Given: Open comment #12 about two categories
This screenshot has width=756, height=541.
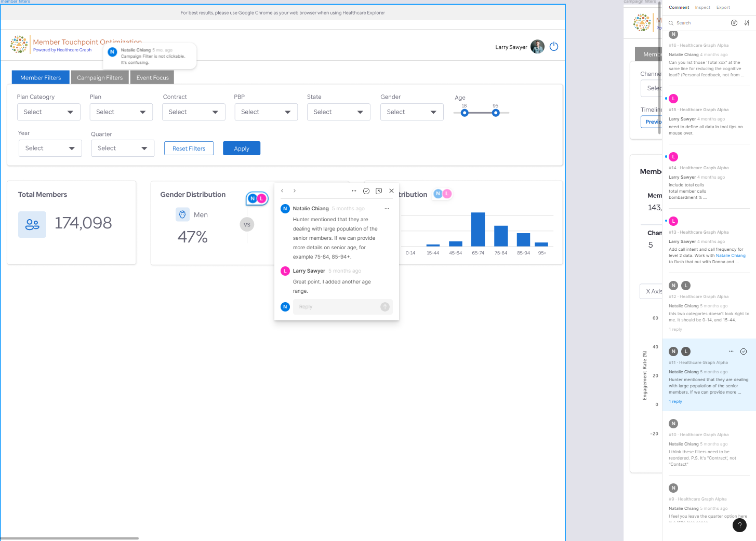Looking at the screenshot, I should coord(709,306).
